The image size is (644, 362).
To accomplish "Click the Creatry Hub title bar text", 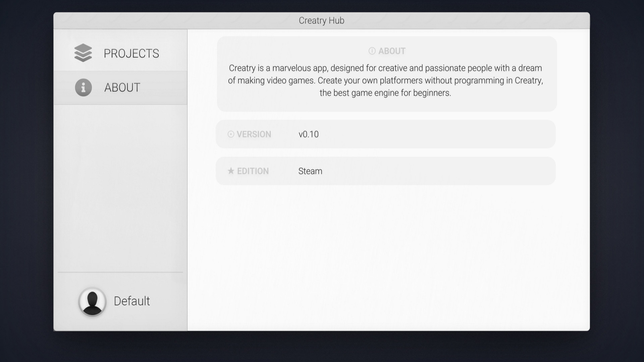I will tap(321, 20).
